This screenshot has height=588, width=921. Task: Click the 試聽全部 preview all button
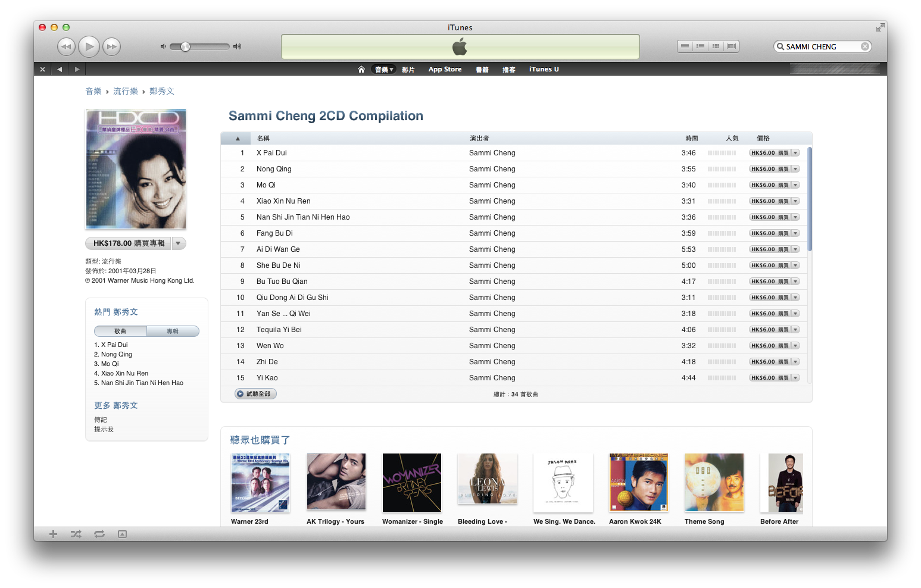coord(255,394)
